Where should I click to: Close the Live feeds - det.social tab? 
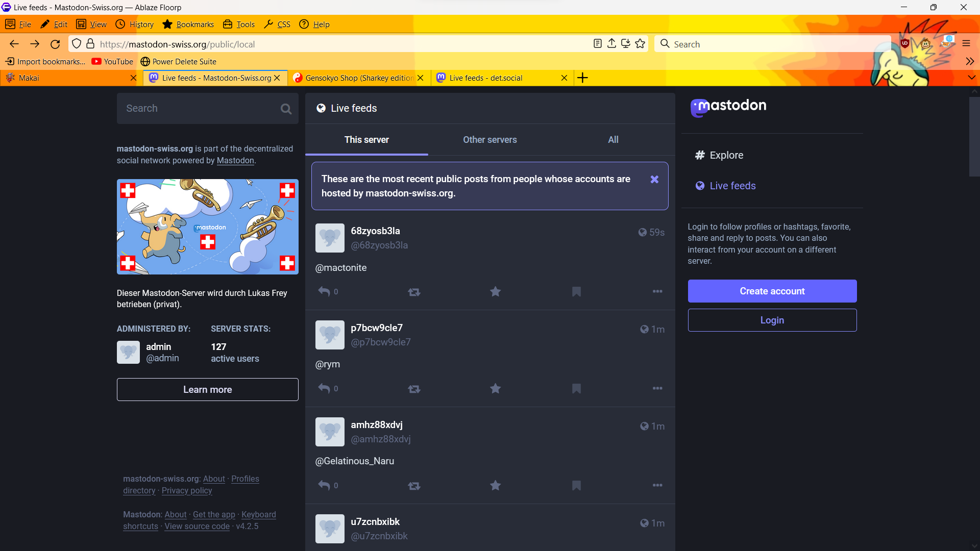(564, 78)
